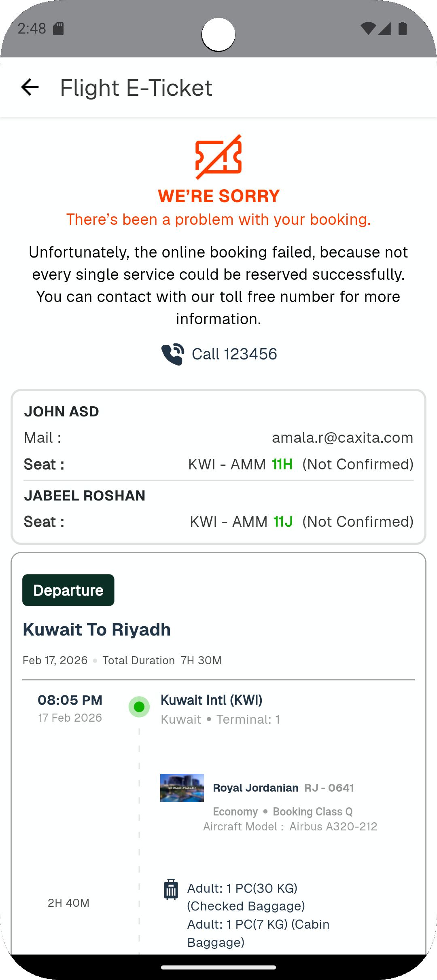Tap the Royal Jordanian airline logo image
The width and height of the screenshot is (437, 980).
[182, 788]
